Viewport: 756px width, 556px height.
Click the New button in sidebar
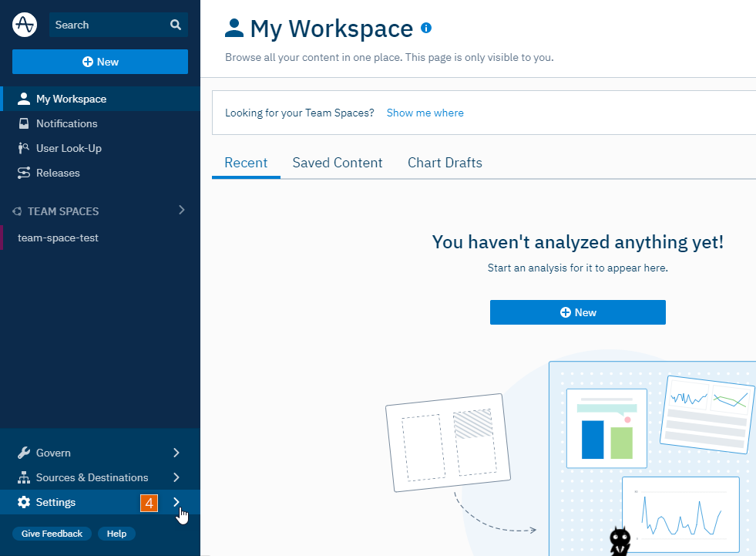click(x=100, y=62)
